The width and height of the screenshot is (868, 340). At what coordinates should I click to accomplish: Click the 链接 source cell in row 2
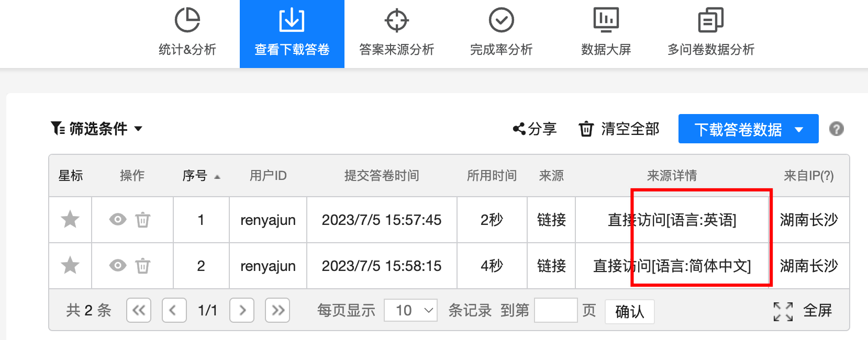552,266
